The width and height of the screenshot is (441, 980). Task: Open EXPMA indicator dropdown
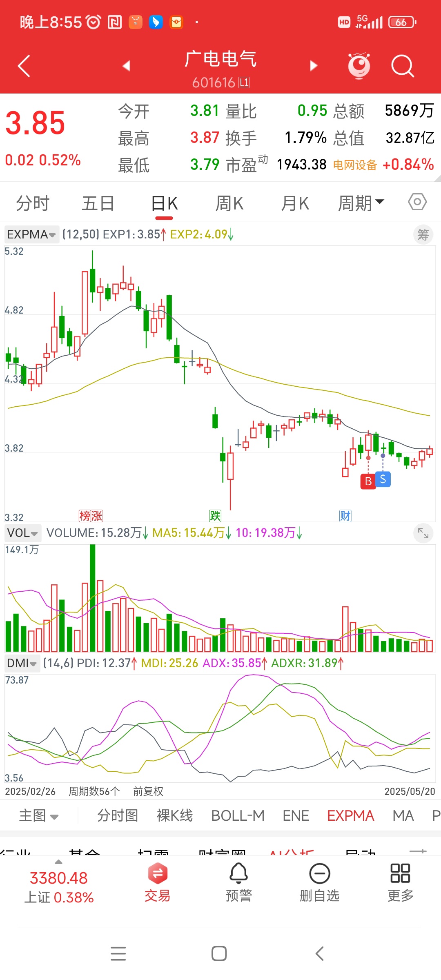31,234
